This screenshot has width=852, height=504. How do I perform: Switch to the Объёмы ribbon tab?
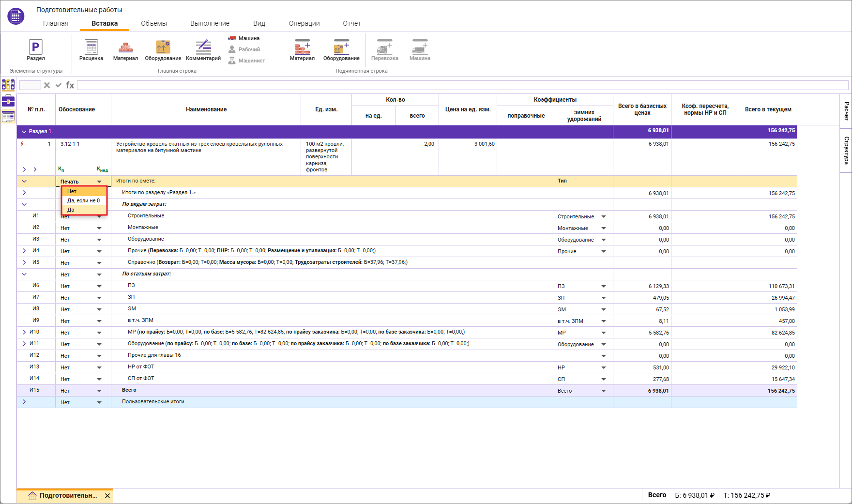pyautogui.click(x=153, y=23)
